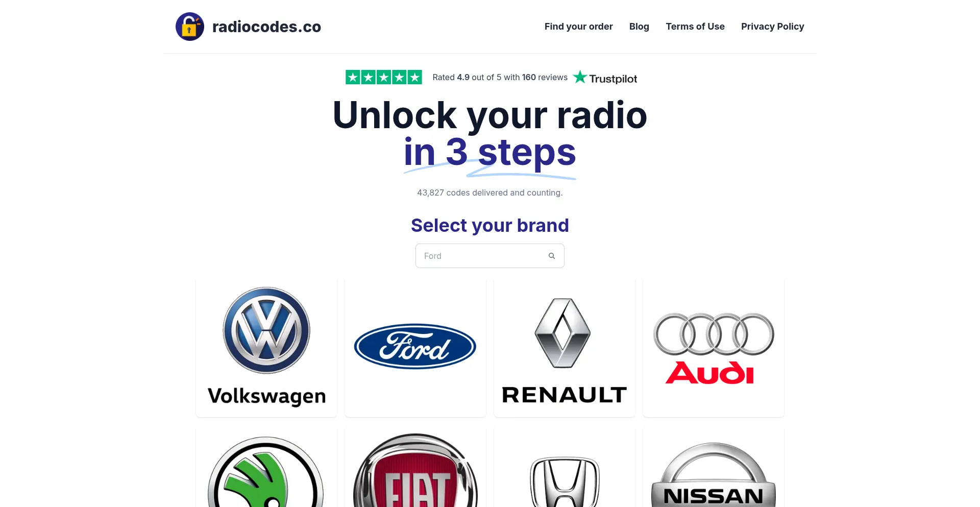
Task: Open the Privacy Policy link
Action: pos(772,27)
